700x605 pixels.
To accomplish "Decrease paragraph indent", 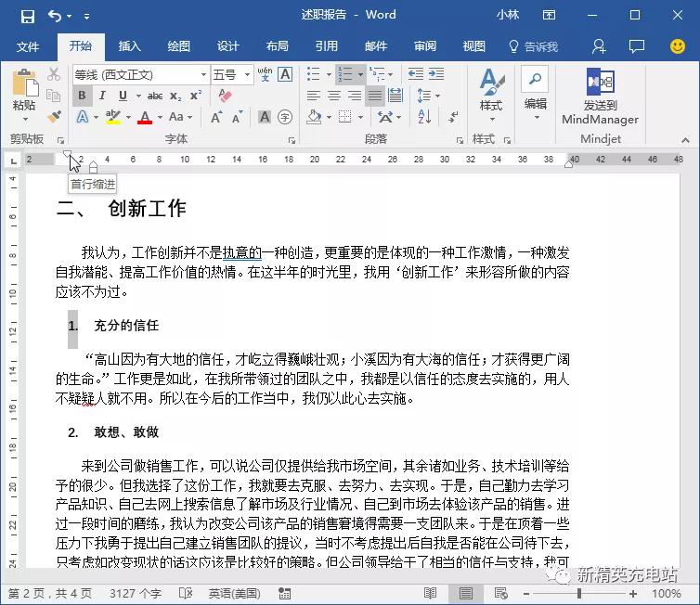I will pyautogui.click(x=416, y=74).
